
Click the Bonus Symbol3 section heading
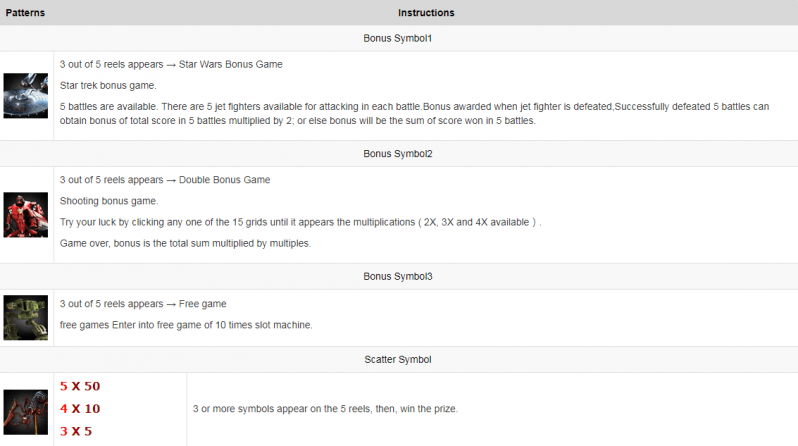click(x=397, y=276)
